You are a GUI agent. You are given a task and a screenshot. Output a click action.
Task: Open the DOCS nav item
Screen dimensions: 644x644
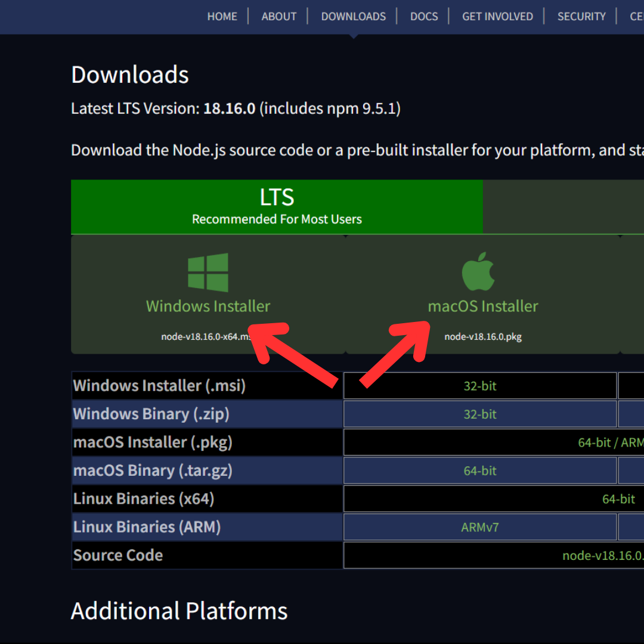click(x=424, y=17)
